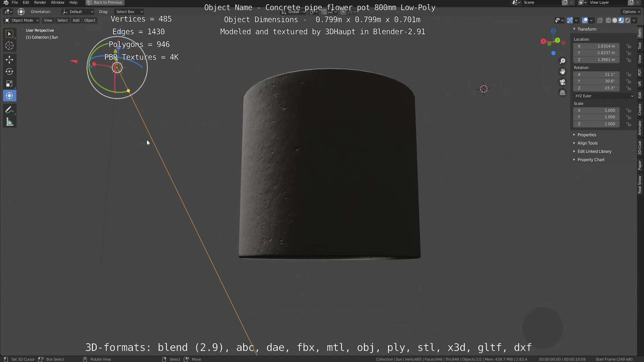Screen dimensions: 644x362
Task: Click Back to Previous button
Action: [x=105, y=2]
